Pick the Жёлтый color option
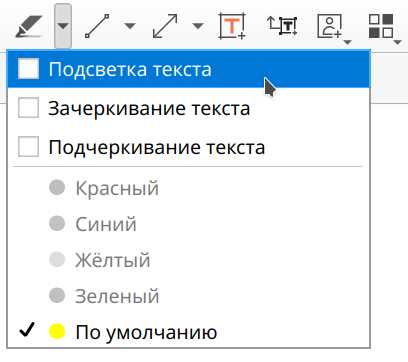The image size is (408, 362). tap(189, 260)
